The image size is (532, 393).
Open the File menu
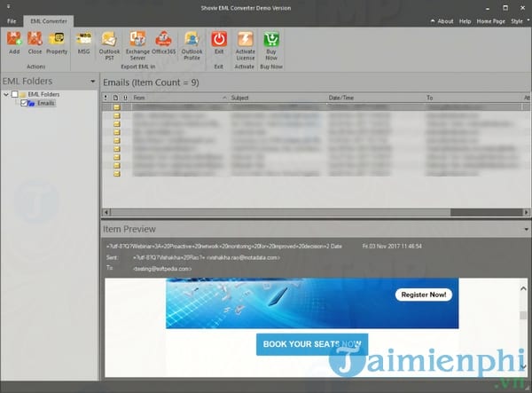12,21
